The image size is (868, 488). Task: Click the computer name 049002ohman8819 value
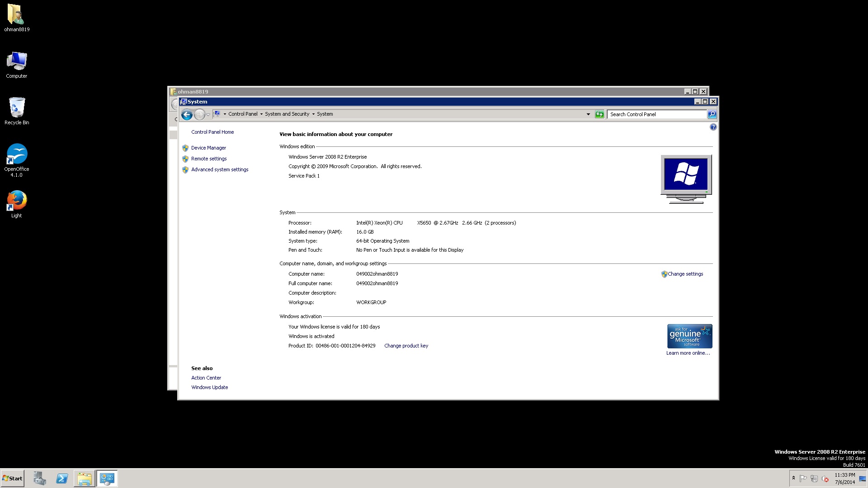click(x=377, y=274)
